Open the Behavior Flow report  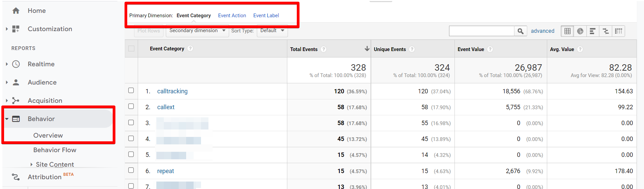tap(55, 150)
